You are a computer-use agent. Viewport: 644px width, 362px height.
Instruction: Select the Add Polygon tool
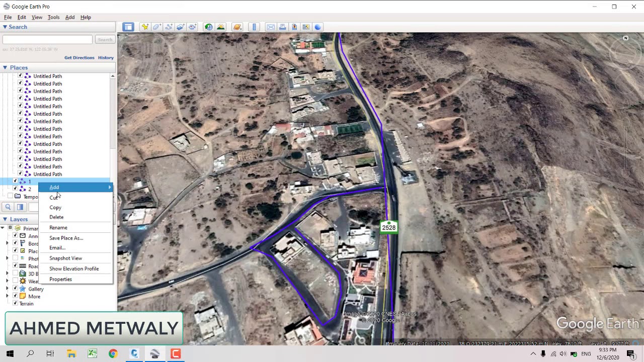(x=157, y=27)
